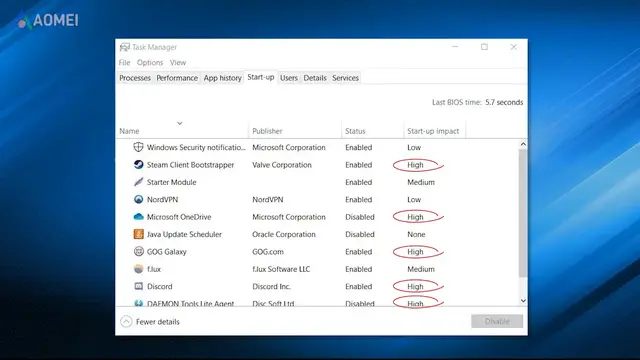The width and height of the screenshot is (640, 360).
Task: Click the Low impact value for NordVPN
Action: (x=414, y=200)
